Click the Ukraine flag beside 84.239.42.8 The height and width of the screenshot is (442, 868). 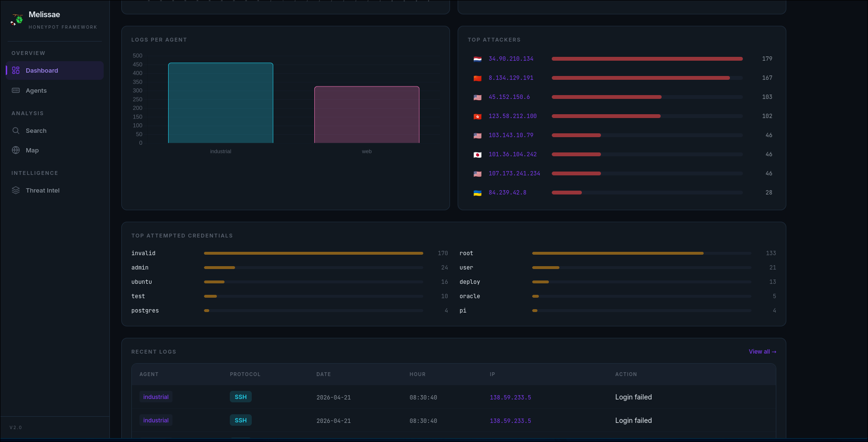click(x=477, y=193)
